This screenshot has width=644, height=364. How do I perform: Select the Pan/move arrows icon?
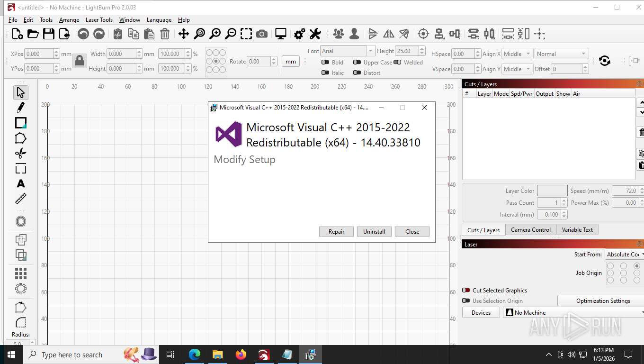pyautogui.click(x=184, y=34)
